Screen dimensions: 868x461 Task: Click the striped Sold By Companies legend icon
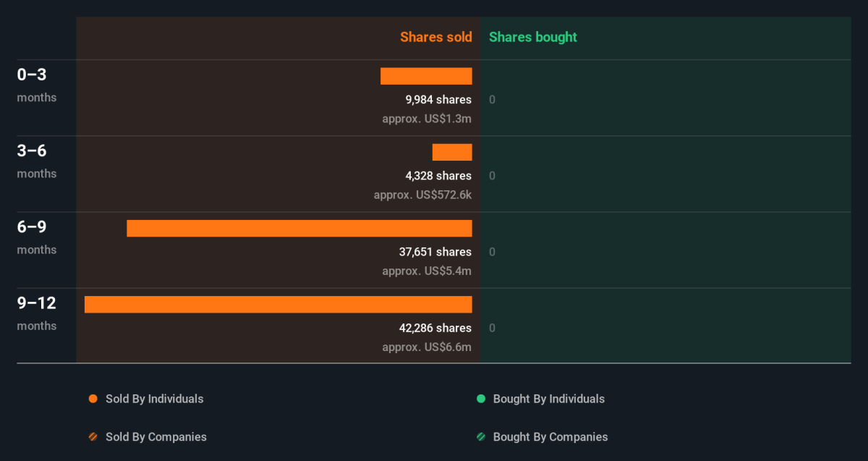tap(93, 437)
